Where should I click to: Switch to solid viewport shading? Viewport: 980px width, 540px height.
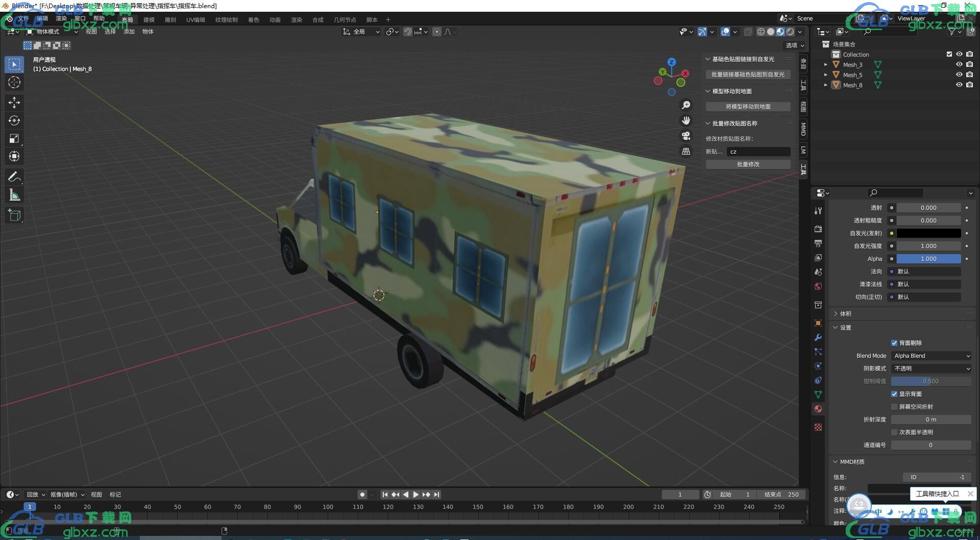(x=771, y=32)
